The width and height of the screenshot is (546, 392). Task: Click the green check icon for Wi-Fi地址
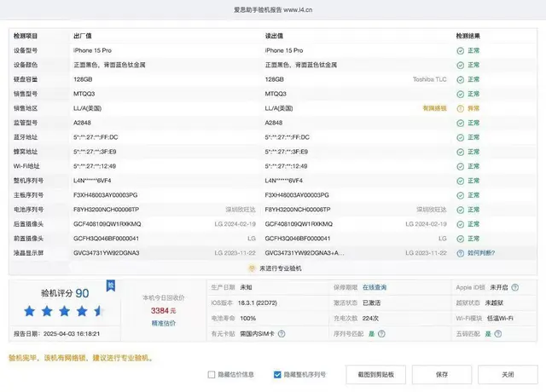[x=461, y=167]
